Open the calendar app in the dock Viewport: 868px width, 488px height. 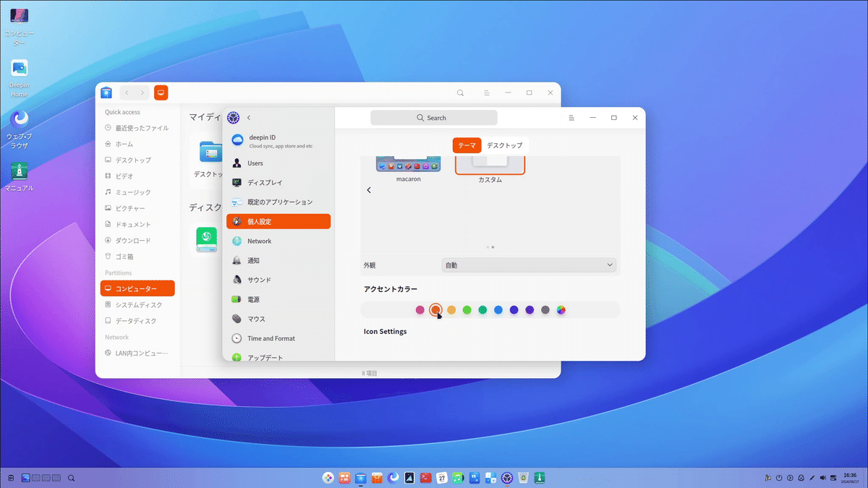[442, 477]
